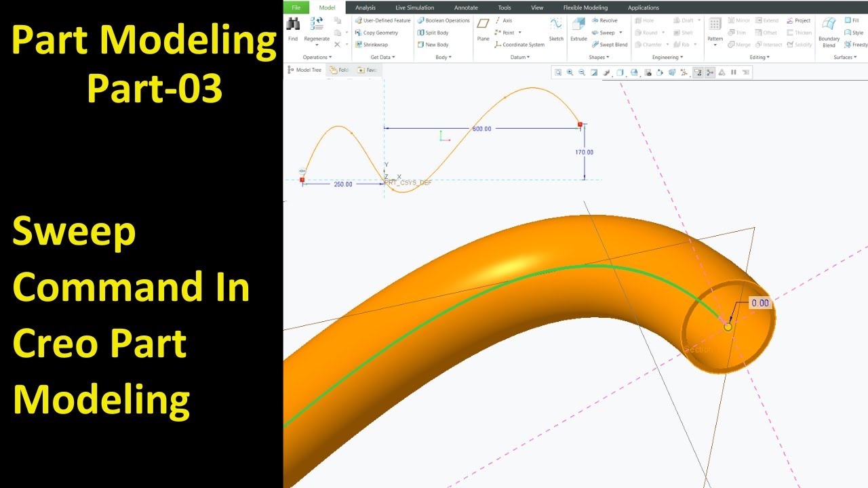This screenshot has height=488, width=868.
Task: Open the Applications tab
Action: (x=644, y=7)
